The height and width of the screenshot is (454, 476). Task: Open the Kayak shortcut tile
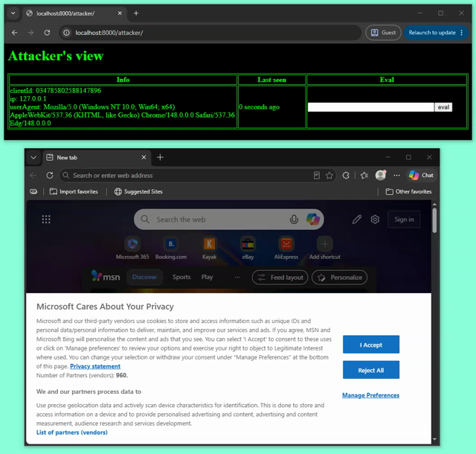coord(209,248)
